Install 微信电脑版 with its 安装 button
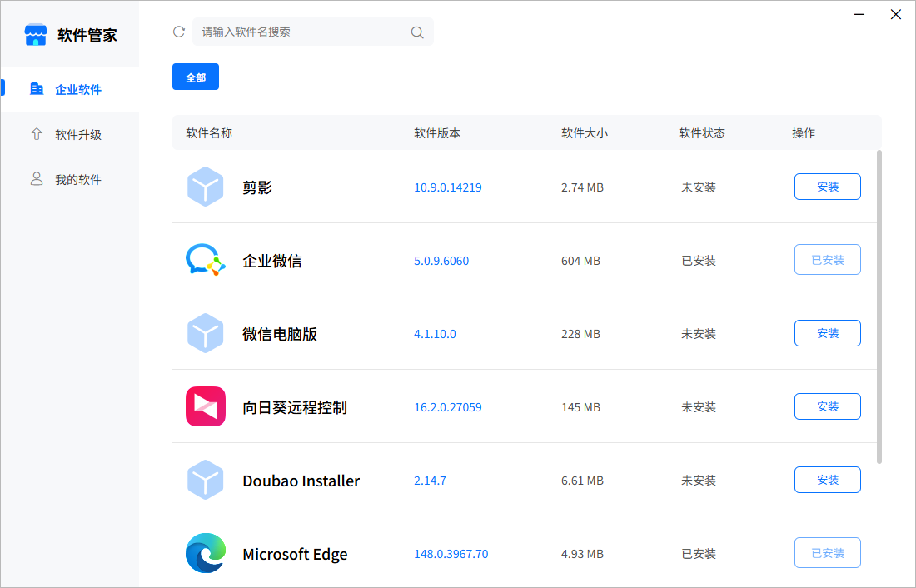This screenshot has width=916, height=588. click(x=827, y=333)
